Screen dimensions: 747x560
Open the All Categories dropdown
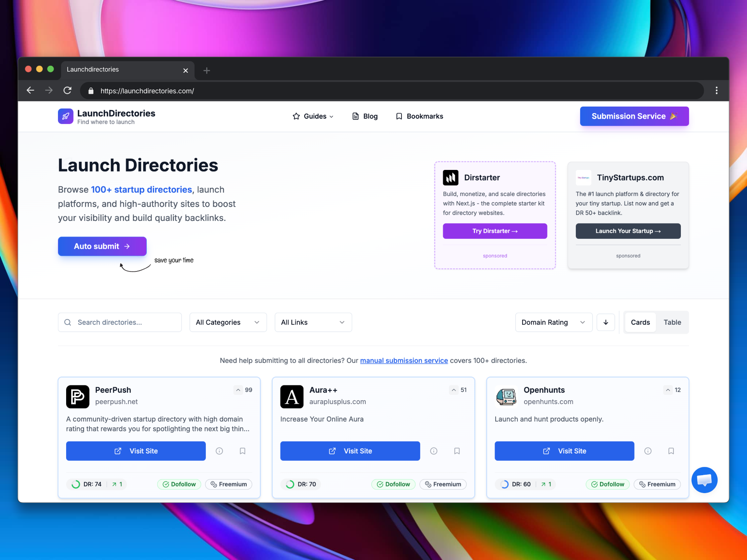click(x=228, y=322)
